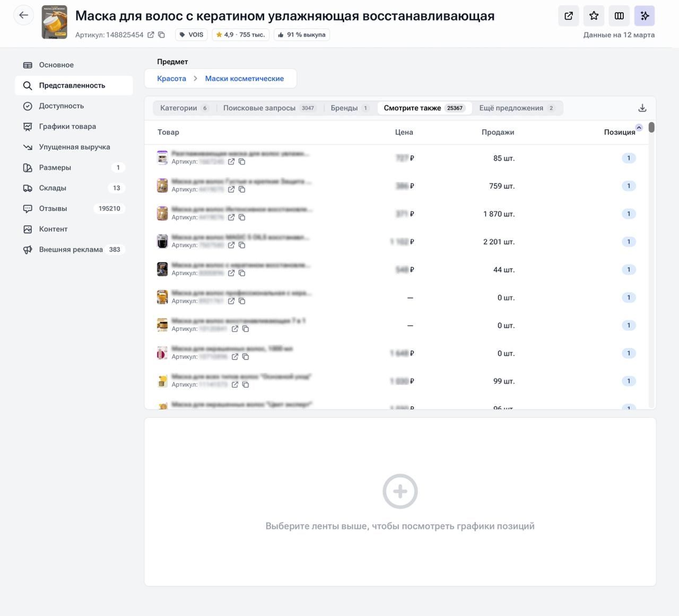Open product in external link from header
Image resolution: width=679 pixels, height=616 pixels.
click(568, 16)
